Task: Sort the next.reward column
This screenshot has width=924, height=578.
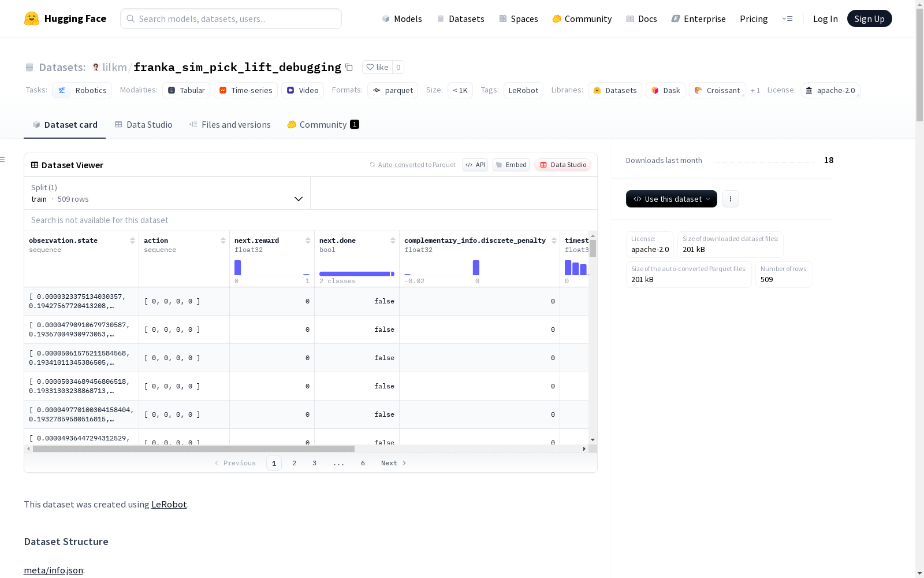Action: coord(308,240)
